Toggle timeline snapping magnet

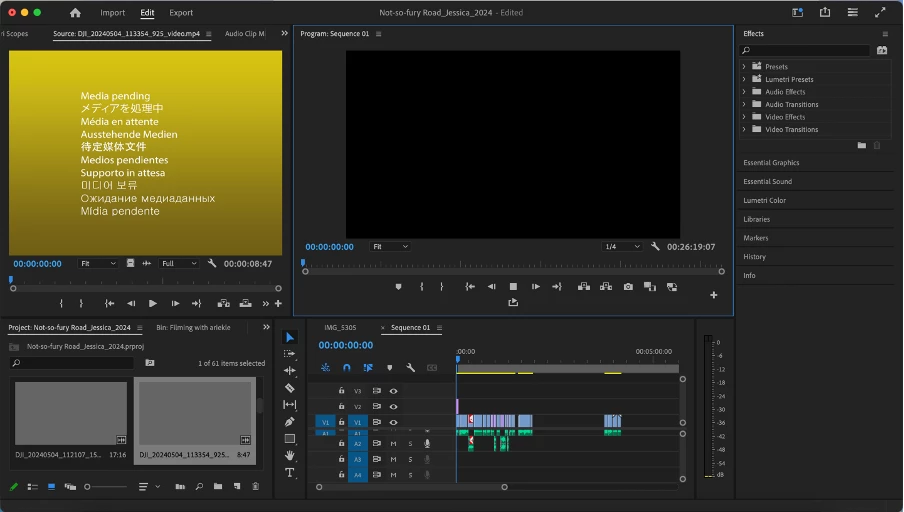click(347, 368)
